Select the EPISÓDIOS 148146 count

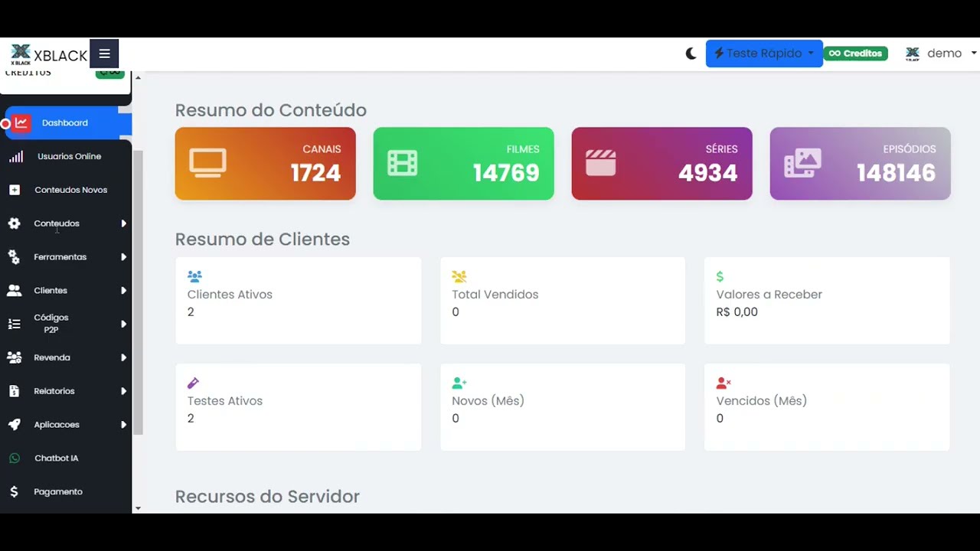(896, 173)
